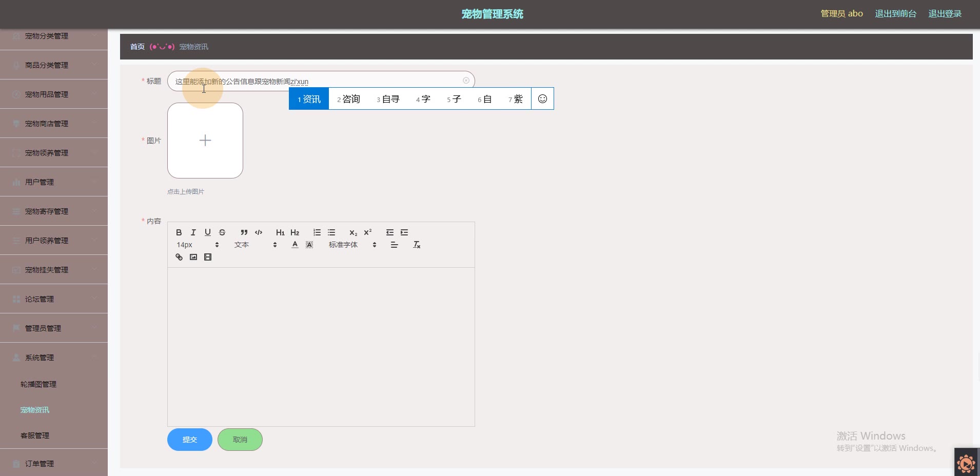The width and height of the screenshot is (980, 476).
Task: Go to 首页 in the breadcrumb
Action: click(x=138, y=47)
